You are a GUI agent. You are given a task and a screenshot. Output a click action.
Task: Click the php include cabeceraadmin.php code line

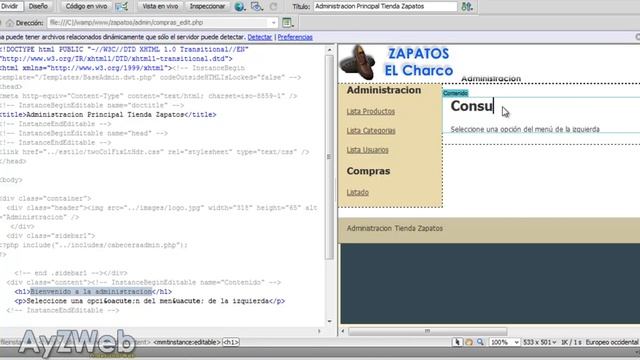(x=94, y=245)
